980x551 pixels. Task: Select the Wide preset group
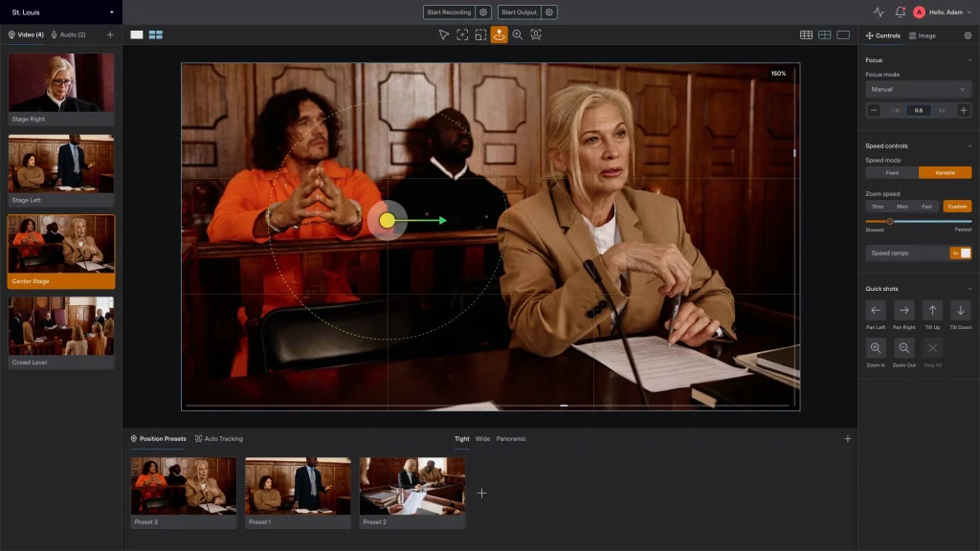(x=482, y=438)
